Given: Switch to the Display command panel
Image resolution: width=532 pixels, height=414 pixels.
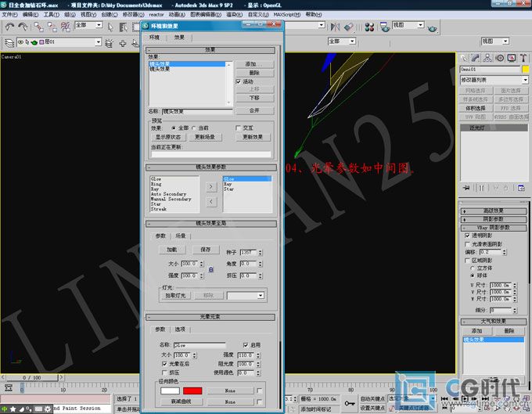Looking at the screenshot, I should tap(512, 58).
